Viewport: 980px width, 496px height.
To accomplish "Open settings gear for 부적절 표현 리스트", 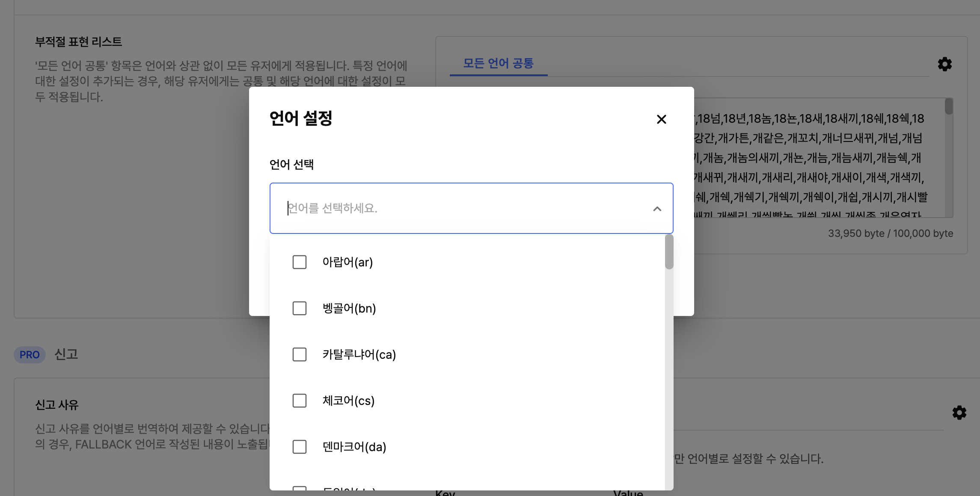I will (x=944, y=64).
